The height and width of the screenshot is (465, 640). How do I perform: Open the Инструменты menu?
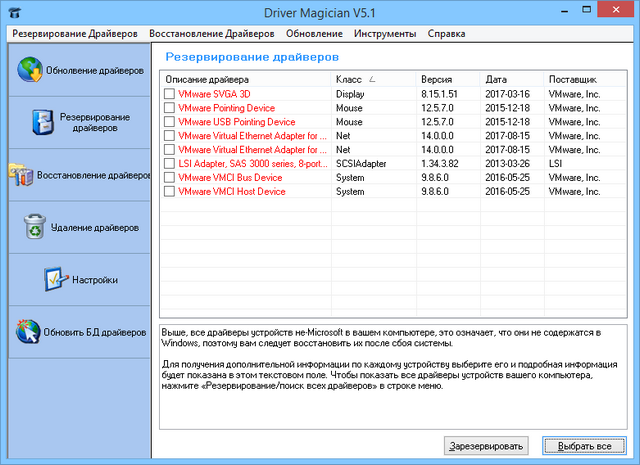tap(384, 33)
